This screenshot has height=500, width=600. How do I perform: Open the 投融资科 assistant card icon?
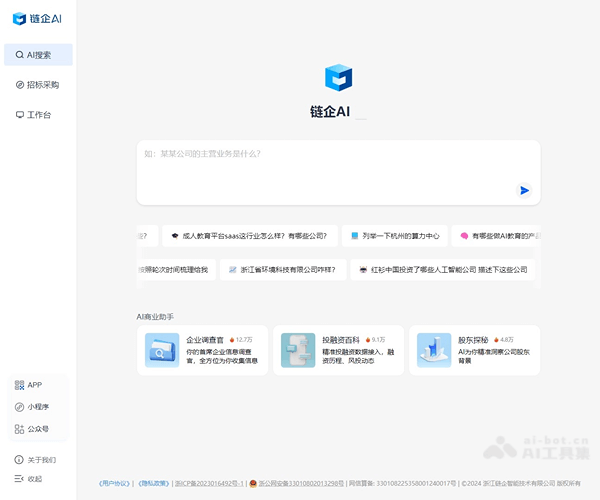click(298, 350)
